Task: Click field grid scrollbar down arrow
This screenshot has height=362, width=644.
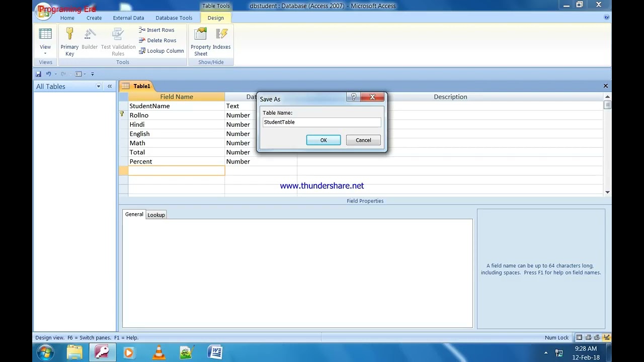Action: 607,192
